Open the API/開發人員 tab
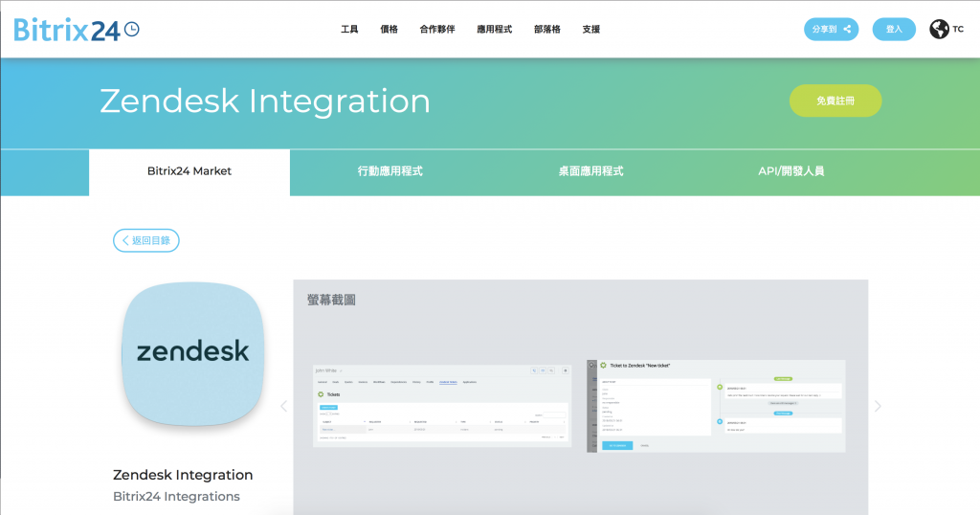This screenshot has width=980, height=515. [791, 171]
